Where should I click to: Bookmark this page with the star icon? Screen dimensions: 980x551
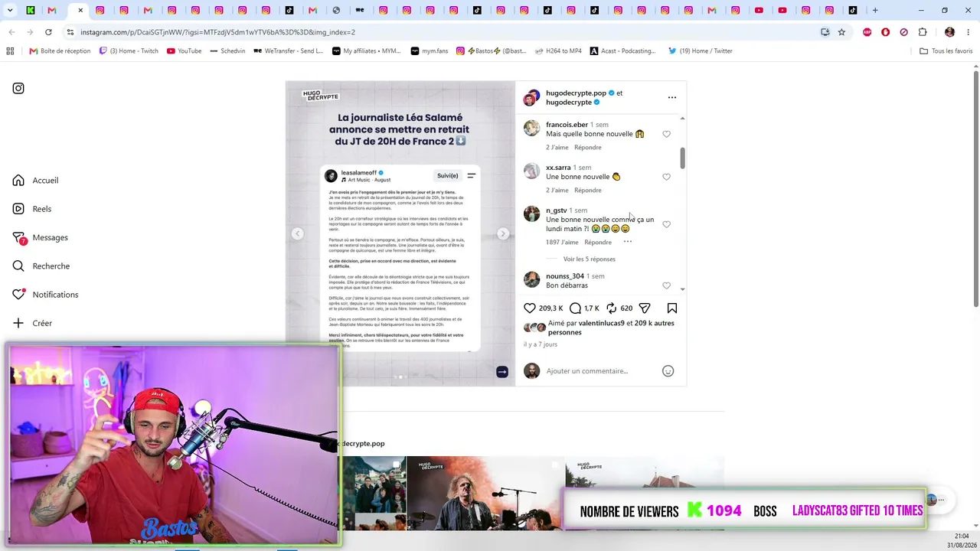click(x=841, y=32)
